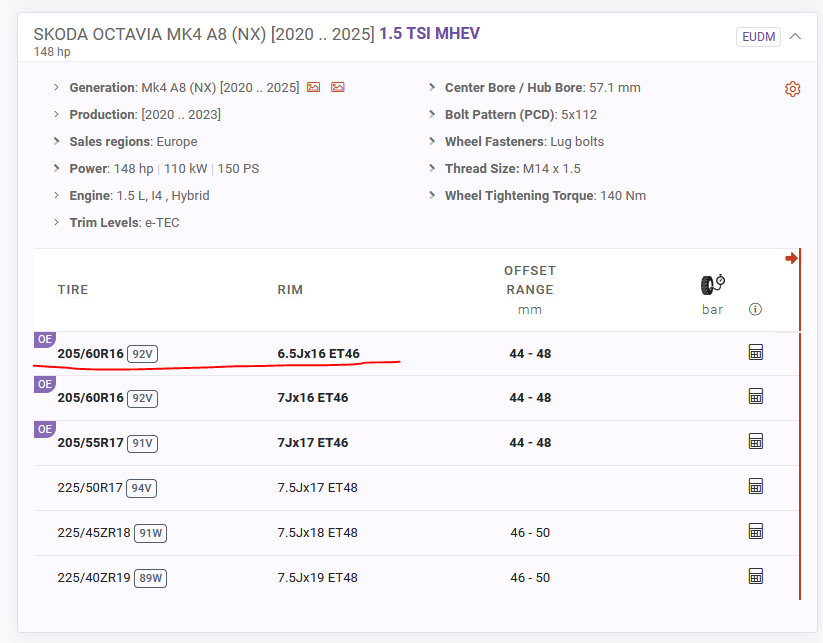Screen dimensions: 823x643
Task: Click the 148 hp subtitle
Action: pos(52,52)
